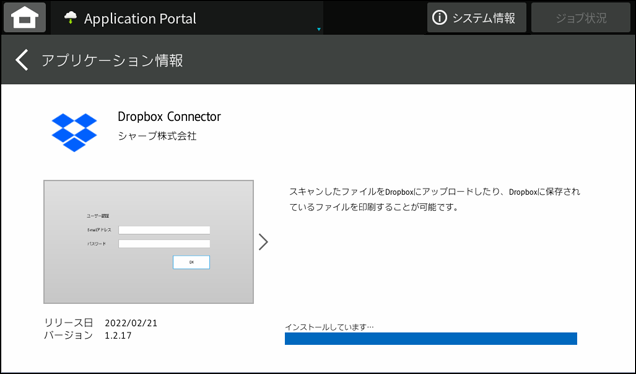Image resolution: width=636 pixels, height=374 pixels.
Task: Click the Dropbox Connector app title
Action: coord(169,116)
